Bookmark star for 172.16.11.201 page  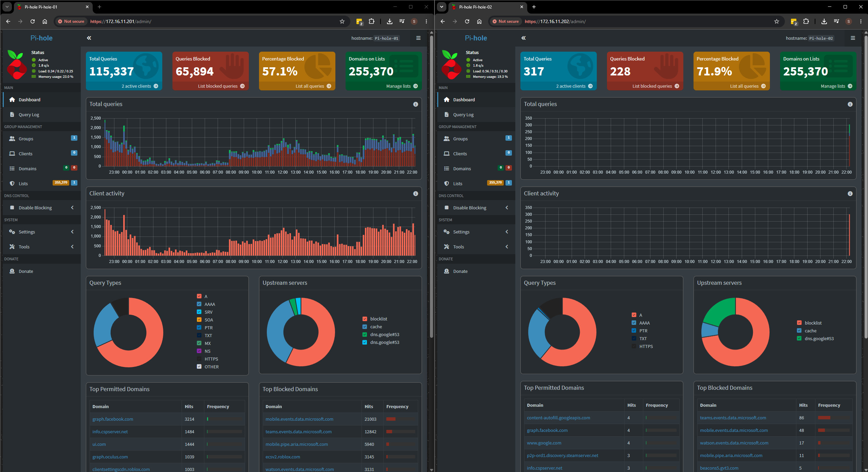(x=342, y=21)
